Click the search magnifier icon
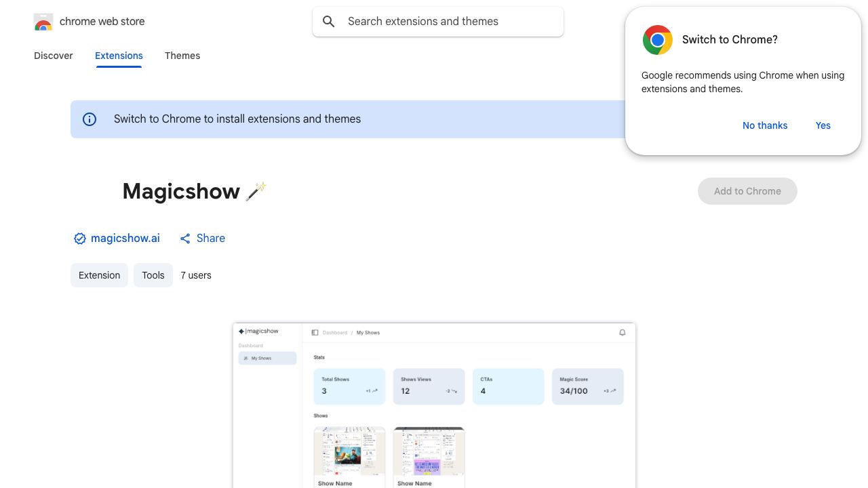This screenshot has height=488, width=868. pos(329,22)
